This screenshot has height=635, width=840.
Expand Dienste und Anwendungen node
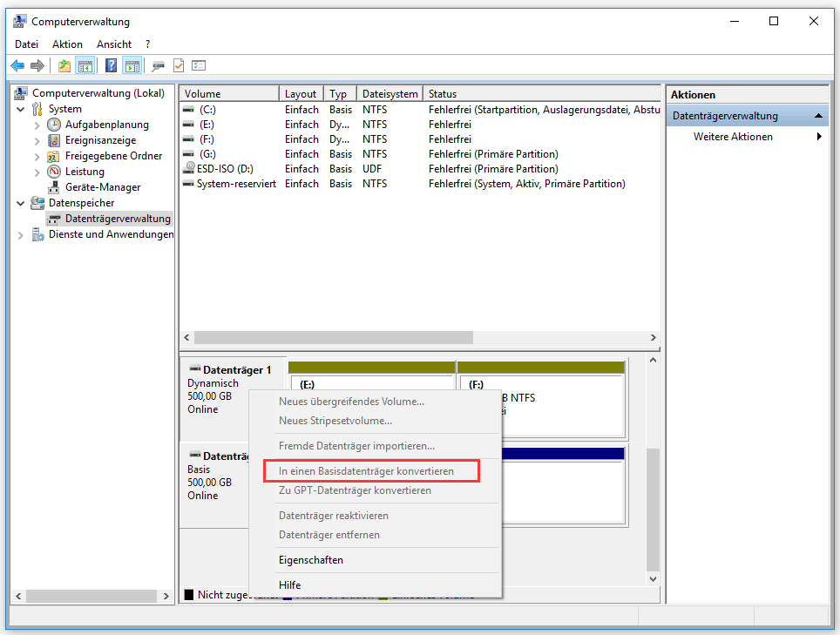point(20,235)
